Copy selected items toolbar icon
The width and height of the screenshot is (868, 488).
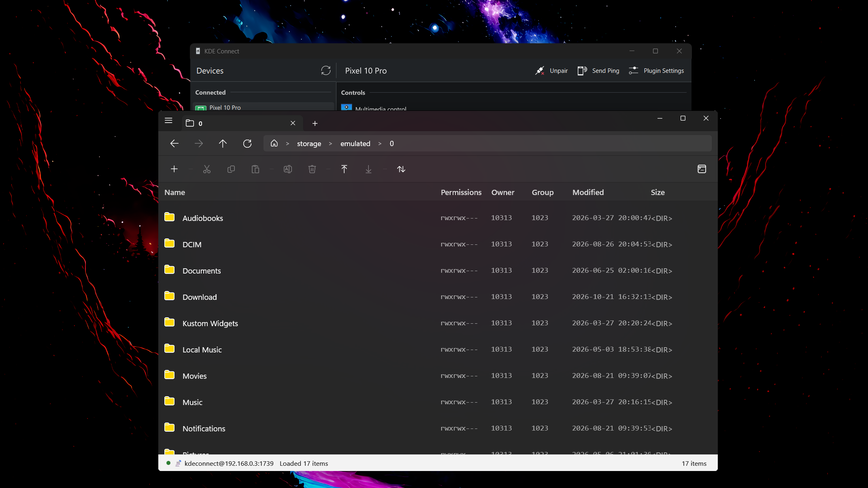231,169
